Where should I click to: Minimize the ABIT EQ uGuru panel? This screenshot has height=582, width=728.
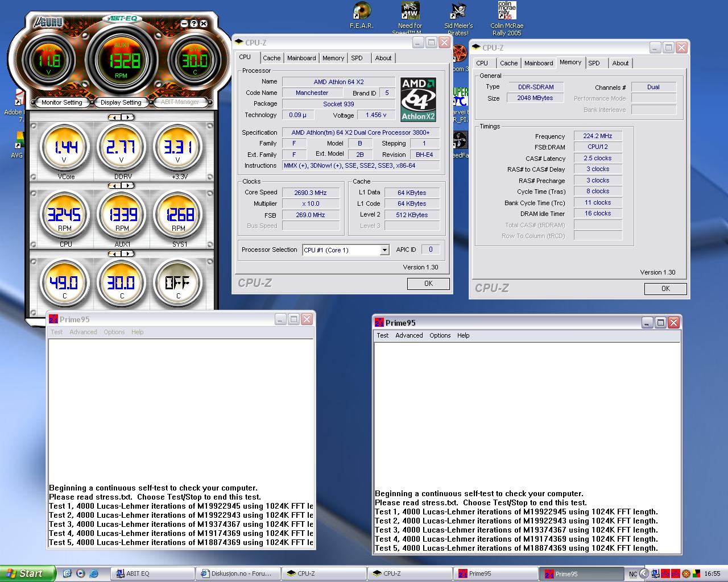click(x=184, y=24)
